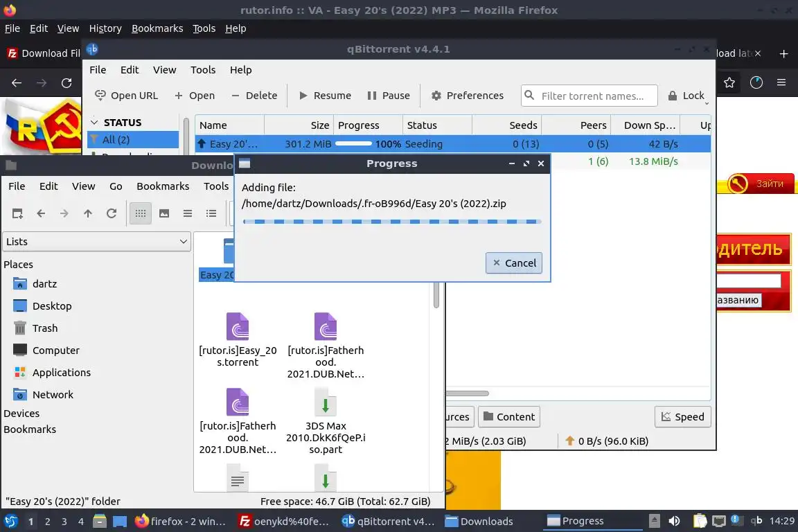This screenshot has width=798, height=532.
Task: Open a new Firefox tab
Action: (x=783, y=53)
